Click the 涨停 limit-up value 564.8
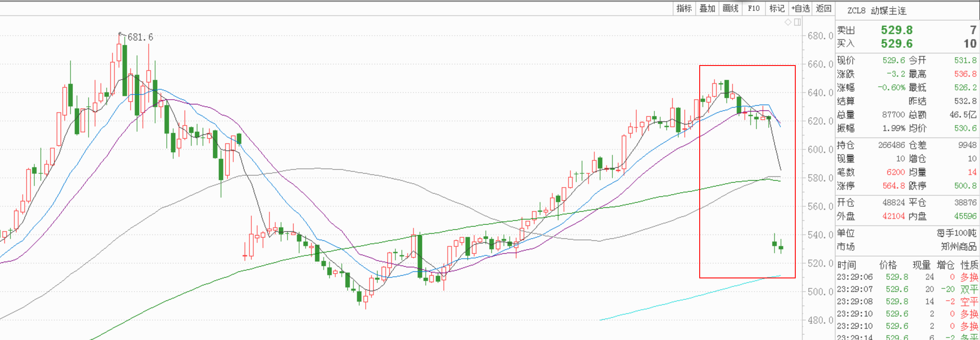This screenshot has height=340, width=980. 894,186
